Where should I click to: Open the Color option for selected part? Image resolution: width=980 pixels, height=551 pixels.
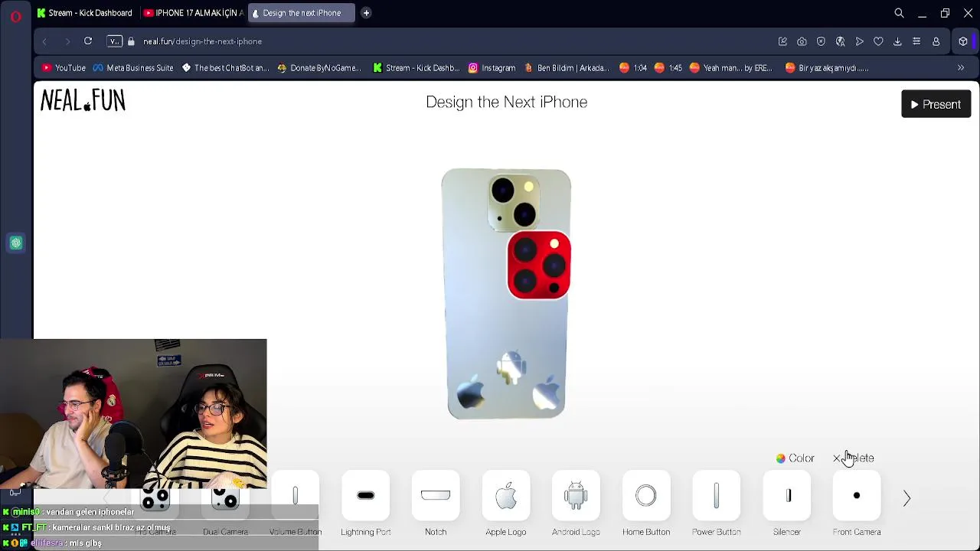tap(795, 458)
